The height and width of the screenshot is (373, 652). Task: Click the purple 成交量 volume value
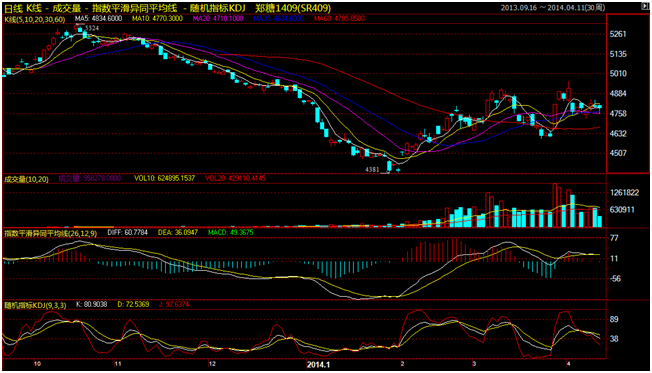(x=89, y=178)
